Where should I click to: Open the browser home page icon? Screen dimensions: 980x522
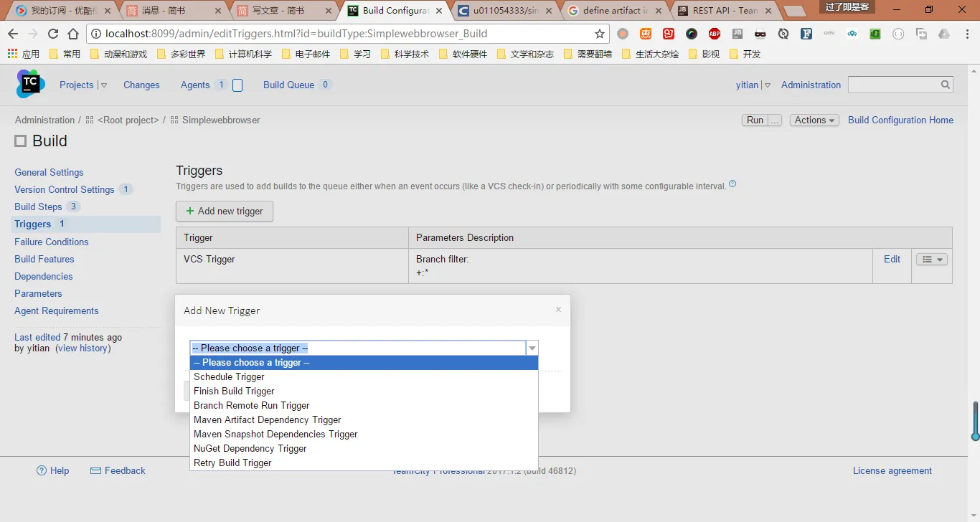[73, 34]
